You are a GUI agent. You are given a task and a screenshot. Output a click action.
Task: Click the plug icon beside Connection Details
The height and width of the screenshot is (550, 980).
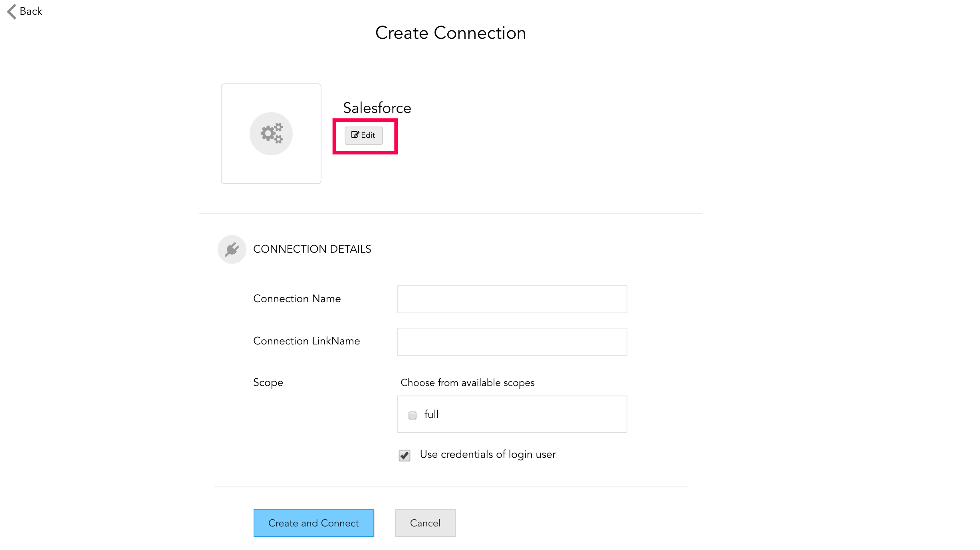[x=232, y=249]
